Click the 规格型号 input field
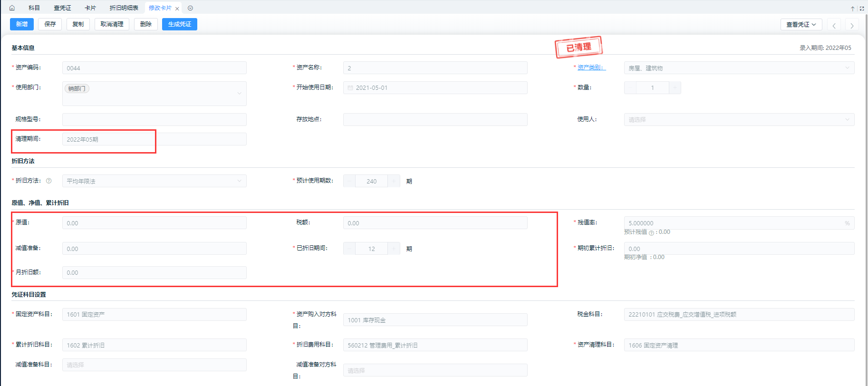The image size is (868, 386). pyautogui.click(x=154, y=120)
